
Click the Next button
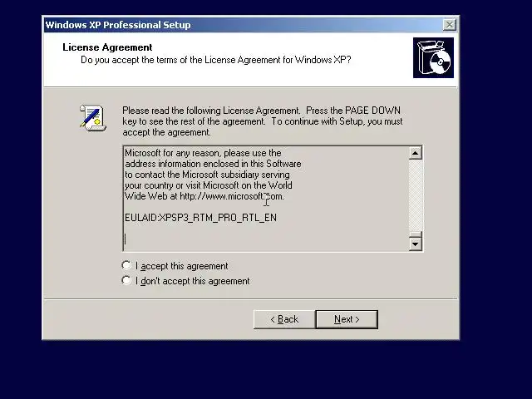347,319
